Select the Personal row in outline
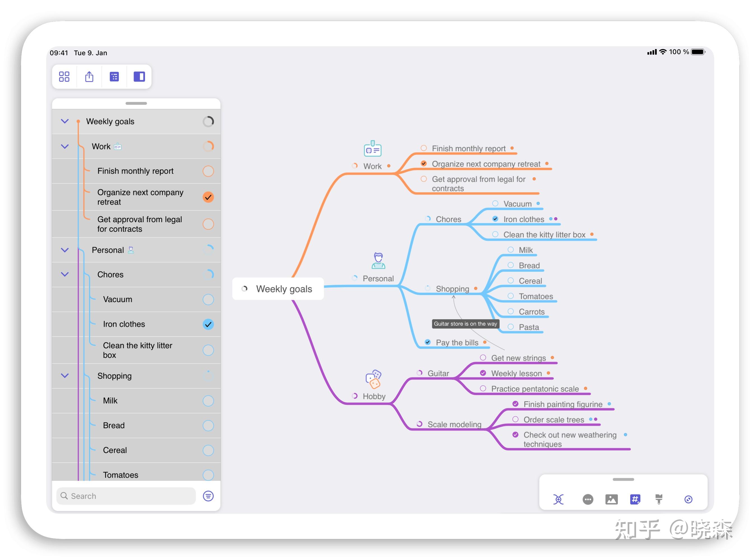 (108, 250)
